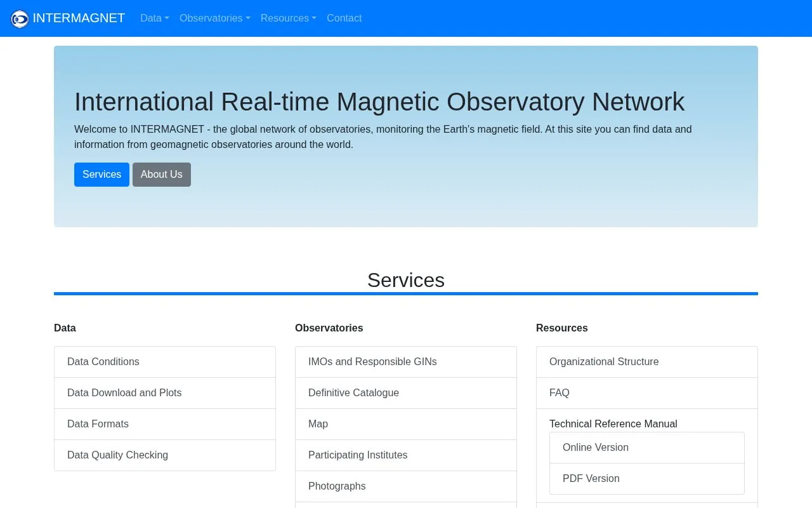View Participating Institutes list
This screenshot has width=812, height=508.
click(406, 455)
